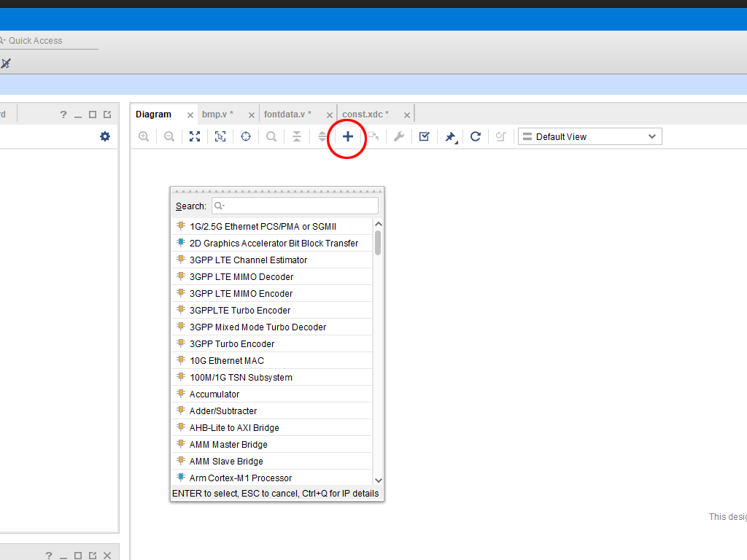Open the left panel's settings gear

(105, 136)
